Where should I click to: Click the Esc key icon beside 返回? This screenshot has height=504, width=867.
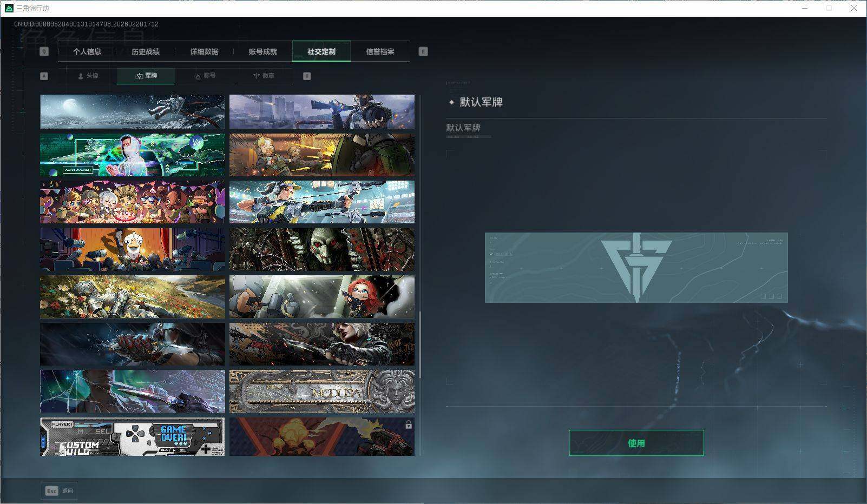click(51, 490)
